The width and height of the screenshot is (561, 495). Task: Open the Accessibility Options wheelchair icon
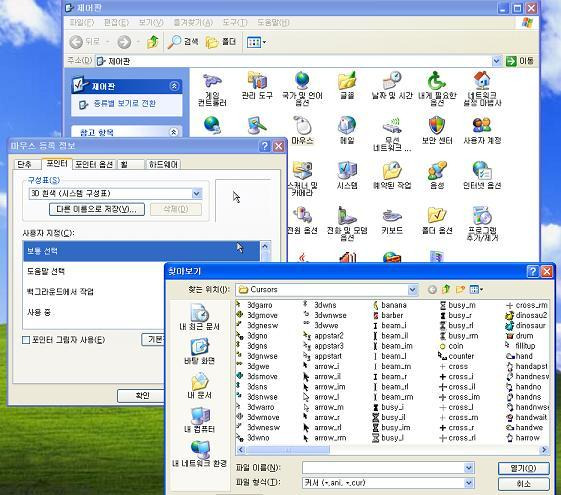click(x=437, y=88)
